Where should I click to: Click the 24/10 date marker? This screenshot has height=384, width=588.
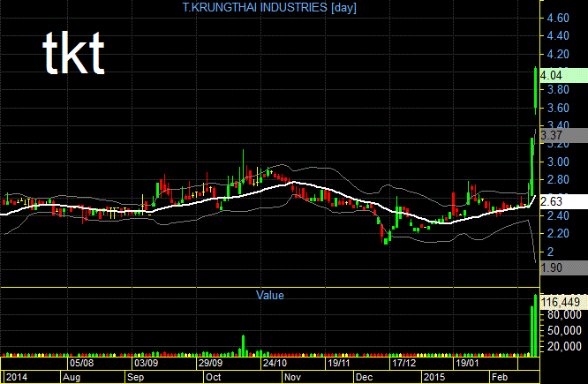click(275, 363)
